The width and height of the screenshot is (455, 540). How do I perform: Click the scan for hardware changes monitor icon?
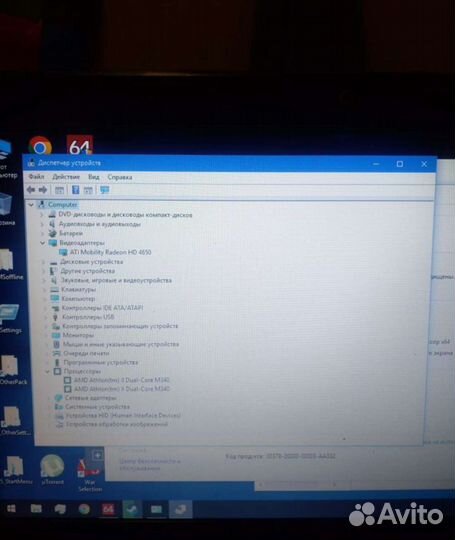pos(104,190)
